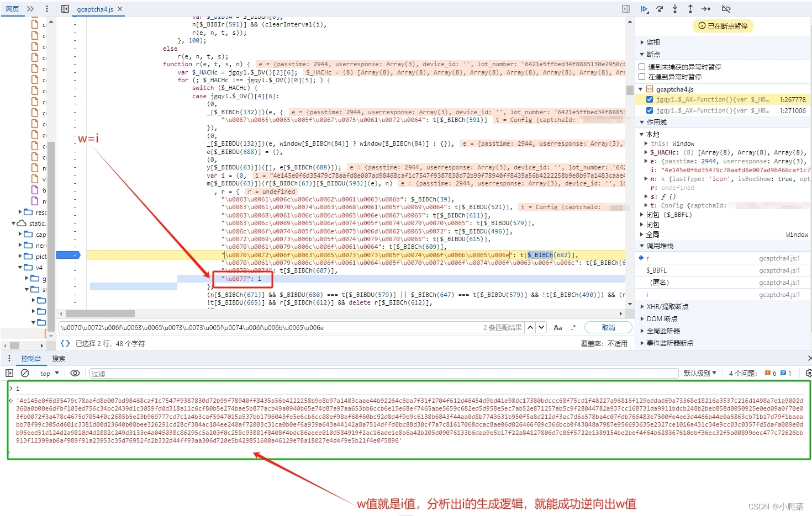Click the 已在断点暂停 paused status badge
Viewport: 812px width, 516px height.
pos(723,26)
